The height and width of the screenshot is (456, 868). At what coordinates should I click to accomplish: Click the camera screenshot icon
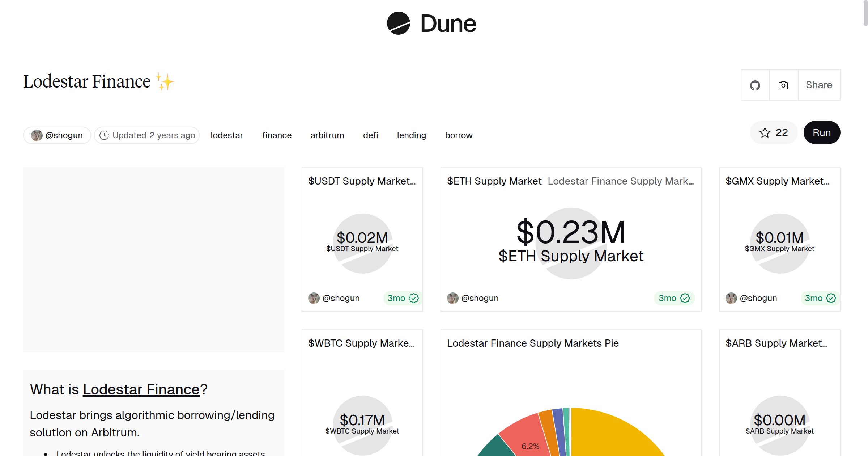click(783, 85)
